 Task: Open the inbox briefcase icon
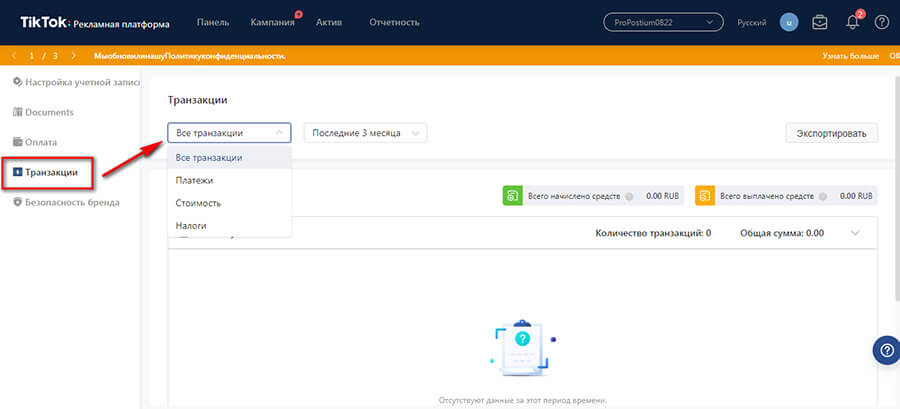820,22
